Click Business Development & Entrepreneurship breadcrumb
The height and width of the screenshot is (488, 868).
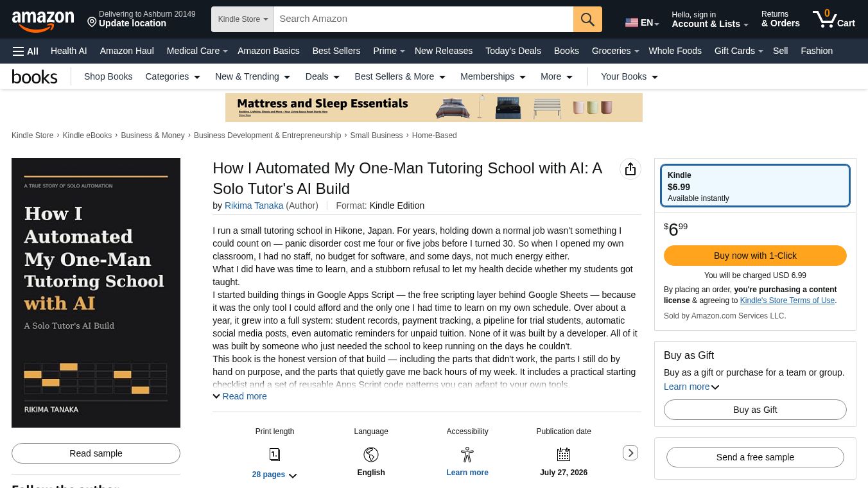pos(268,135)
